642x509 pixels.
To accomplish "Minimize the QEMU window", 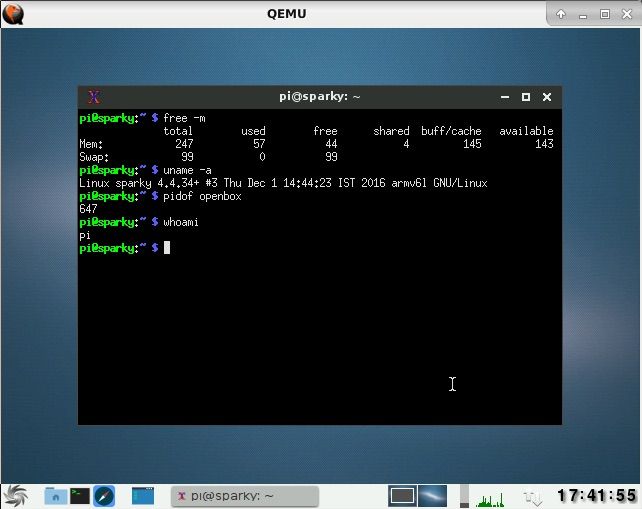I will point(583,15).
